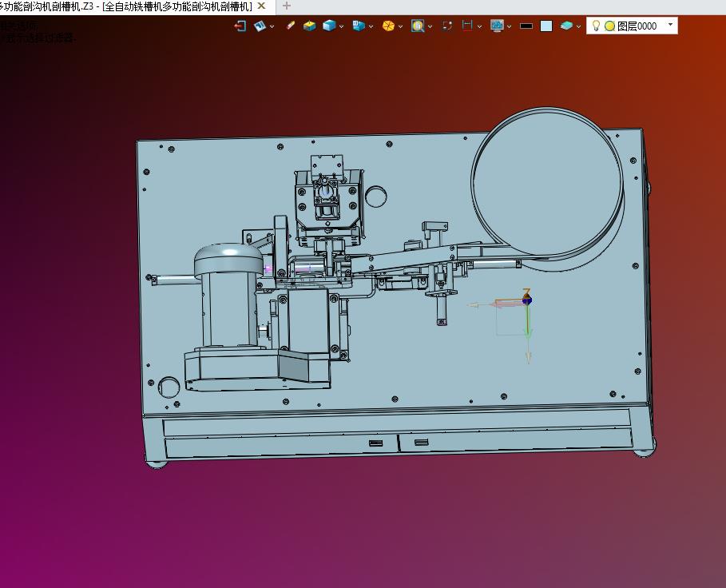Viewport: 726px width, 588px height.
Task: Click the yellow-top box display icon
Action: click(309, 26)
